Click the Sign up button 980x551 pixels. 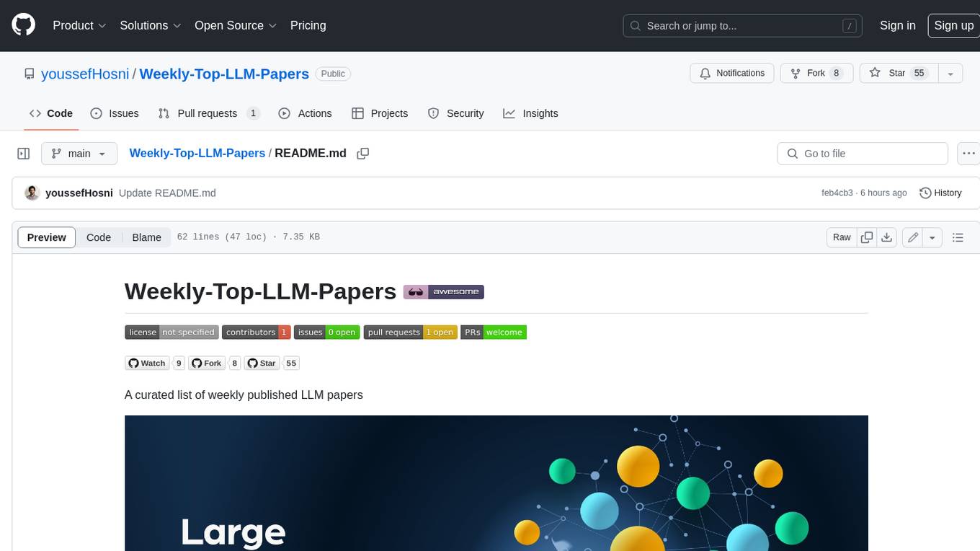[x=953, y=25]
